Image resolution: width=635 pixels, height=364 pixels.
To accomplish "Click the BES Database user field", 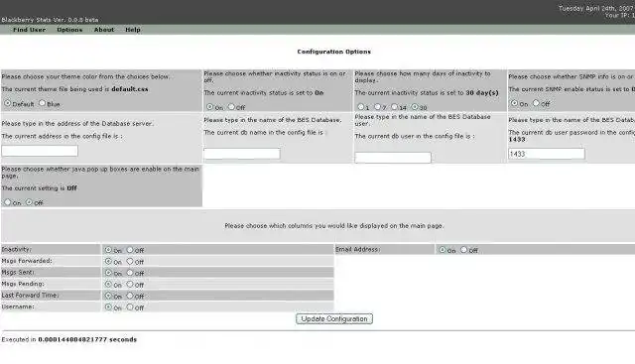I will pyautogui.click(x=393, y=158).
